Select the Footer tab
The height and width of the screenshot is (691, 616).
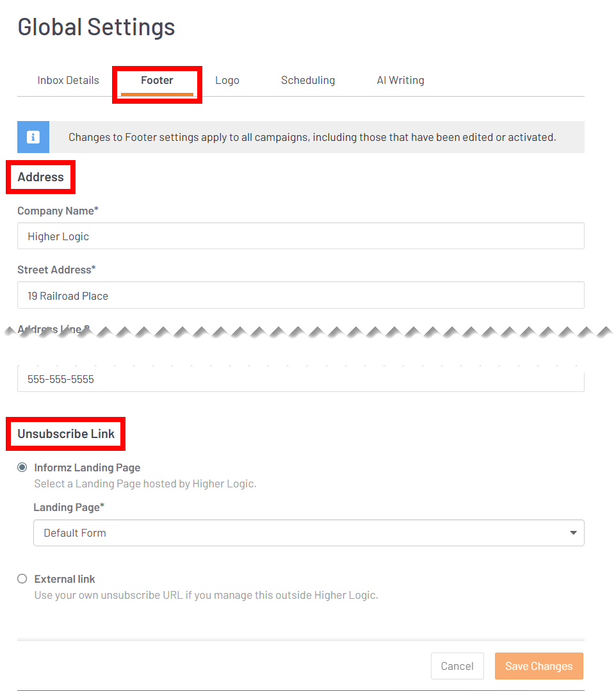157,79
